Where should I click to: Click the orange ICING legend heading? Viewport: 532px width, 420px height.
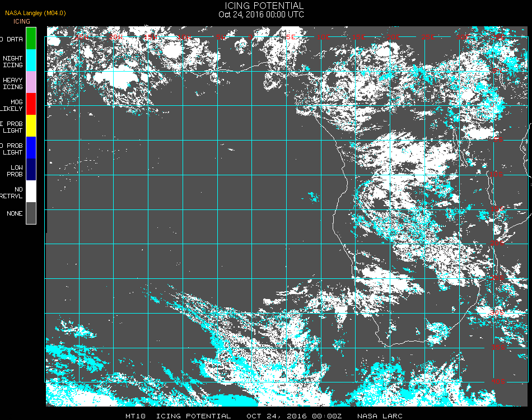pyautogui.click(x=22, y=21)
